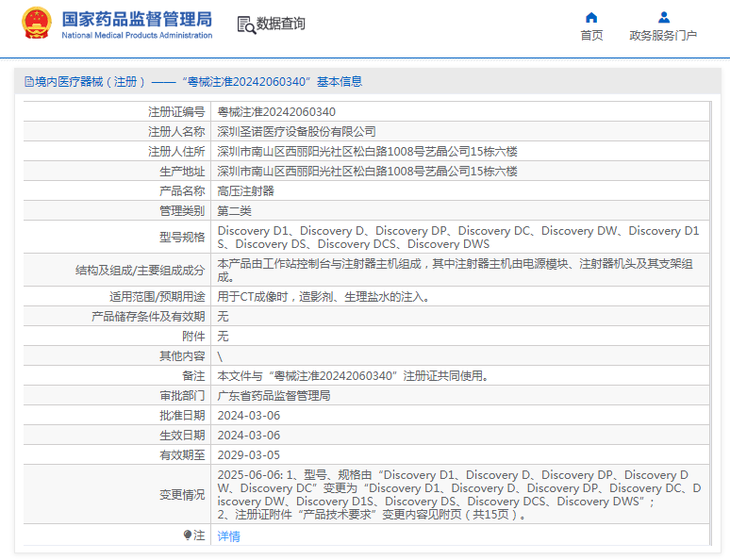Click the national emblem logo

pyautogui.click(x=37, y=23)
